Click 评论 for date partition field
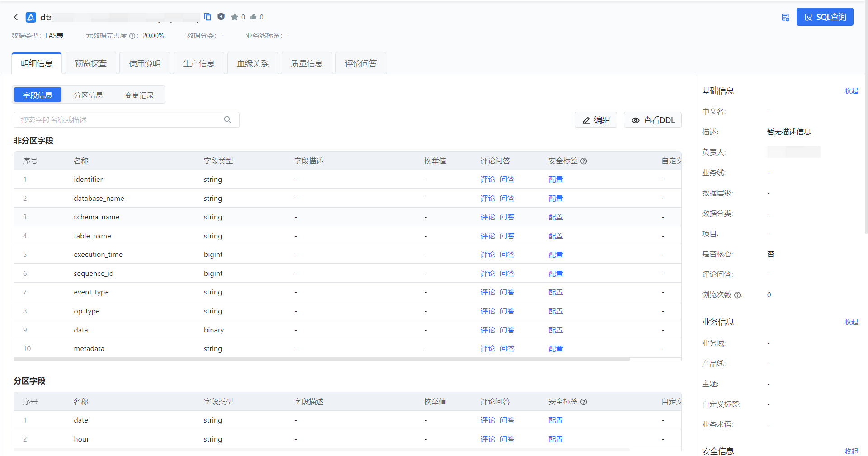Image resolution: width=868 pixels, height=456 pixels. pyautogui.click(x=488, y=420)
